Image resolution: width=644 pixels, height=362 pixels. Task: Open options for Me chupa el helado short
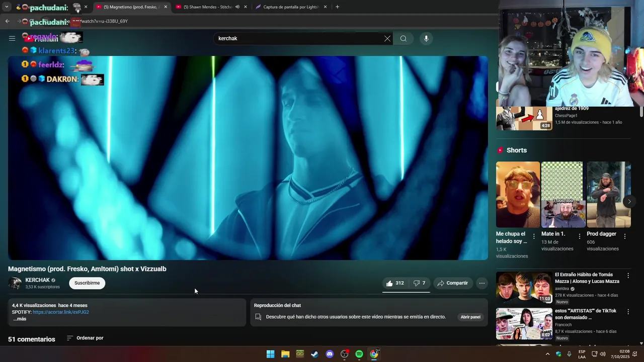click(534, 236)
